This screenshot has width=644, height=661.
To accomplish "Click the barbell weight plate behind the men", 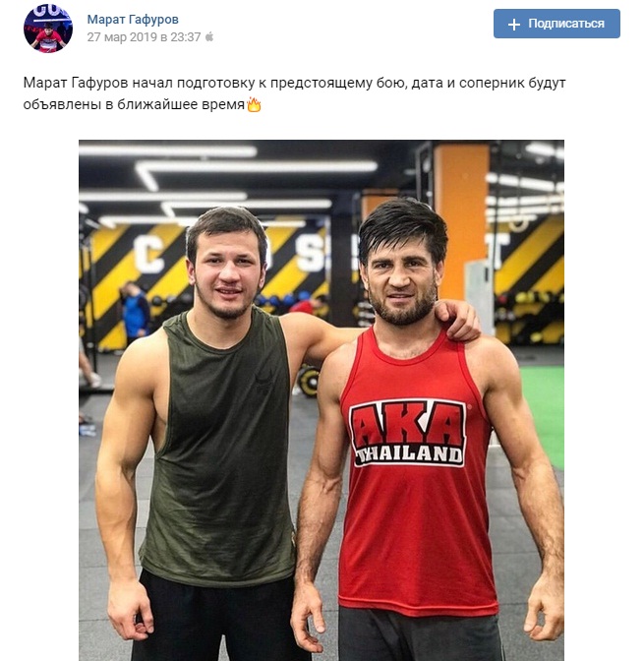I will pyautogui.click(x=309, y=381).
